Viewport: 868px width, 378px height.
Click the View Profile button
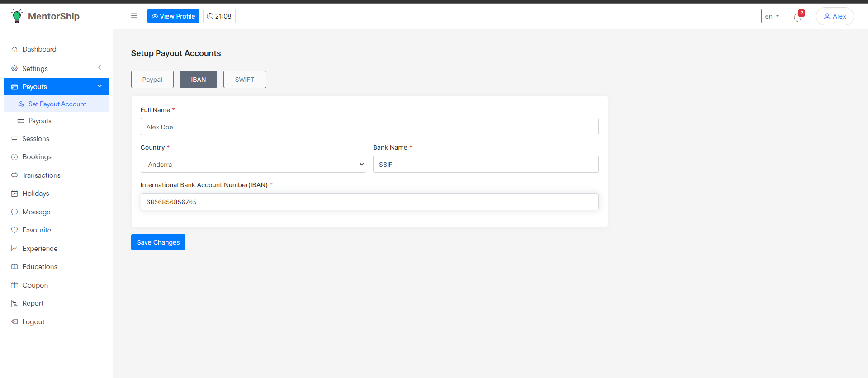173,16
